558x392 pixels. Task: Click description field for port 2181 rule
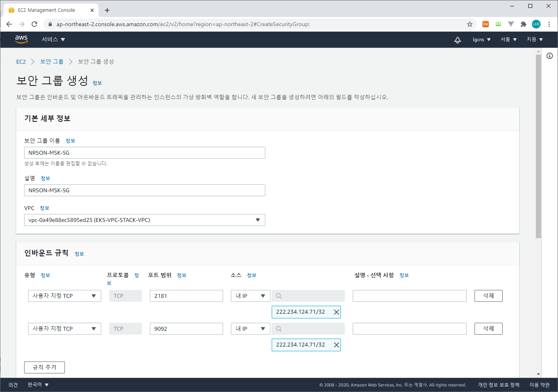[x=410, y=296]
